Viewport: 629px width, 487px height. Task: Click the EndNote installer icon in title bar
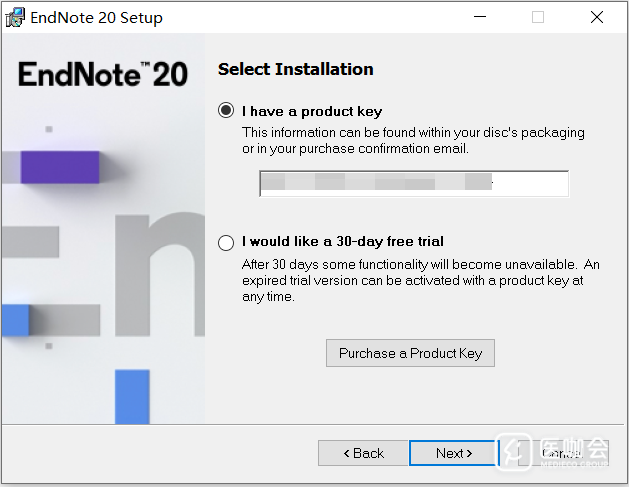[x=14, y=17]
